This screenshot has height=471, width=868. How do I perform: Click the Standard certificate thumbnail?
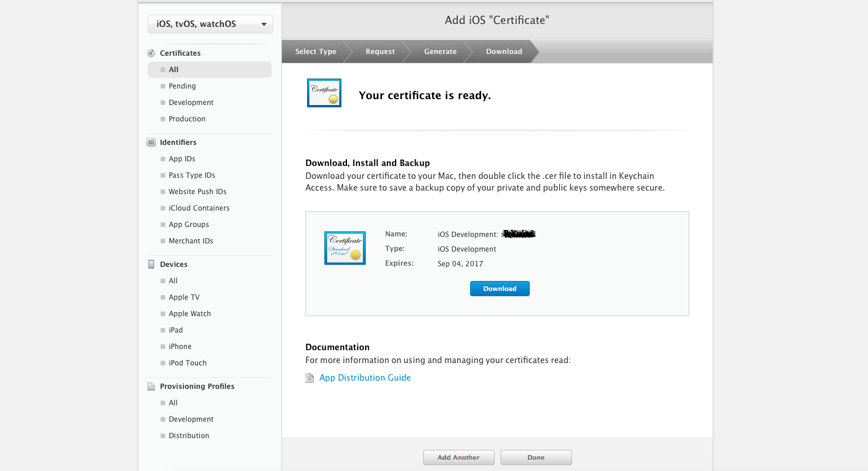click(x=345, y=248)
